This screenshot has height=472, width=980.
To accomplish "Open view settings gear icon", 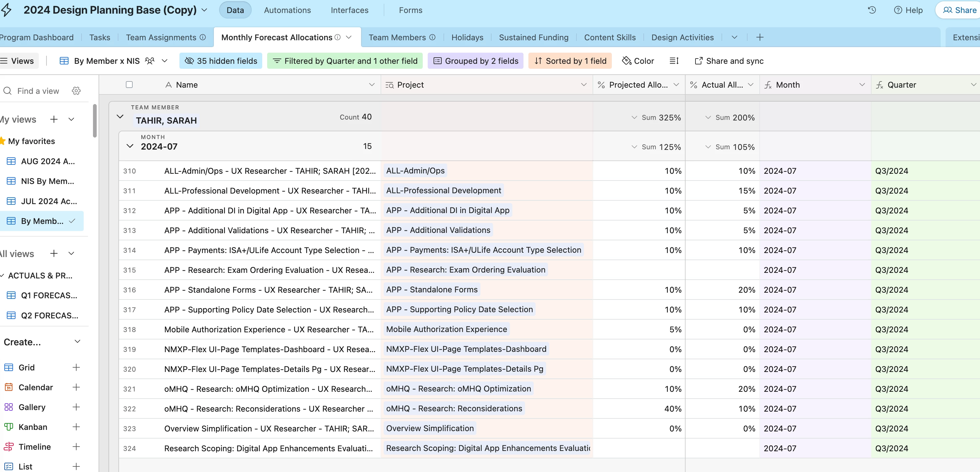I will pos(76,91).
